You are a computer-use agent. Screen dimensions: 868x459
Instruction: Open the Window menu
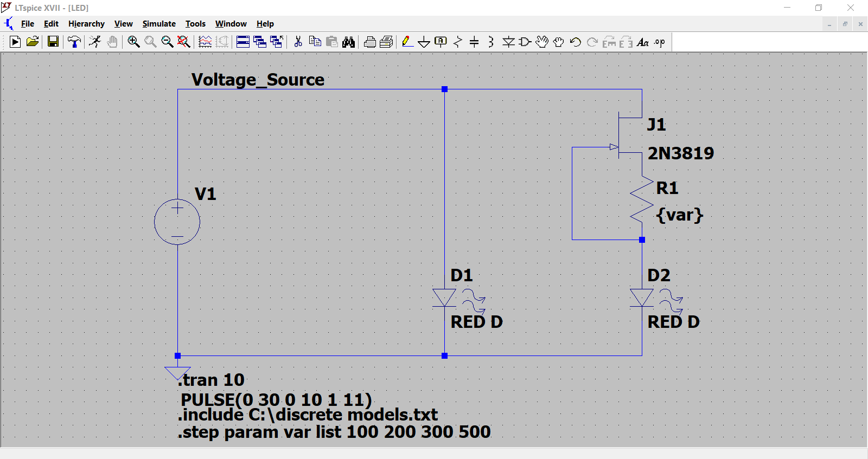pyautogui.click(x=231, y=24)
